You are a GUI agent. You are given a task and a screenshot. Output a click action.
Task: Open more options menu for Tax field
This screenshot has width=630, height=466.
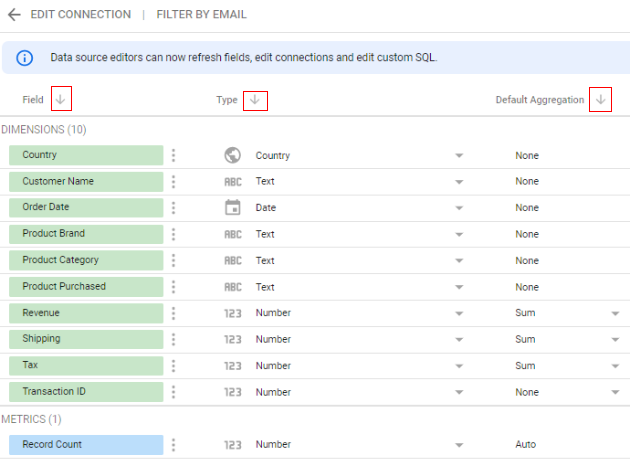[x=174, y=366]
